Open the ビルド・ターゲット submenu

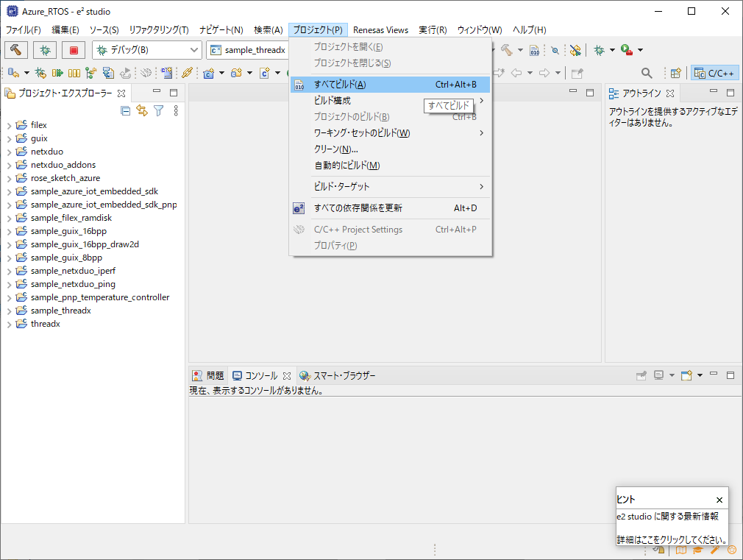coord(390,186)
